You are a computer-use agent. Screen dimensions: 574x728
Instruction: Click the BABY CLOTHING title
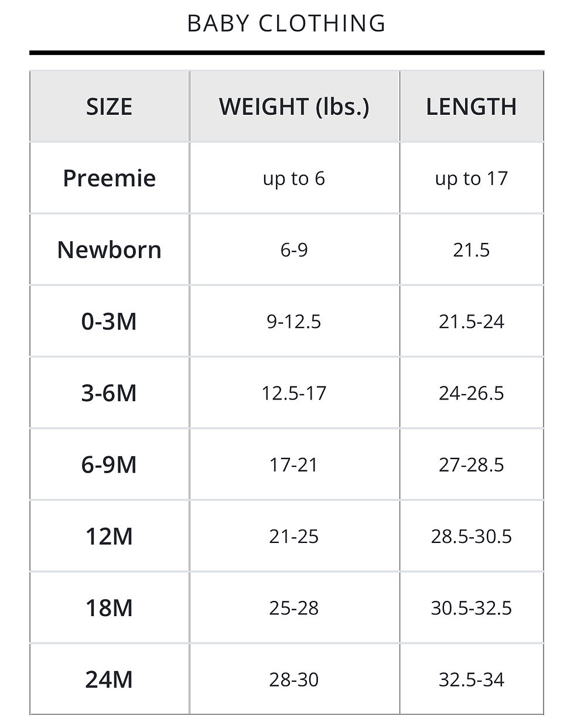[x=286, y=23]
